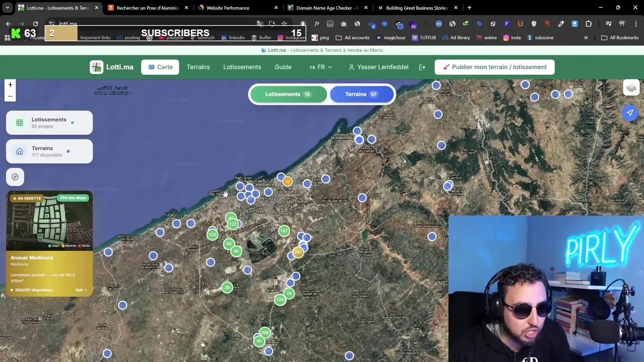
Task: Click the green map cluster labeled 126
Action: point(280,300)
